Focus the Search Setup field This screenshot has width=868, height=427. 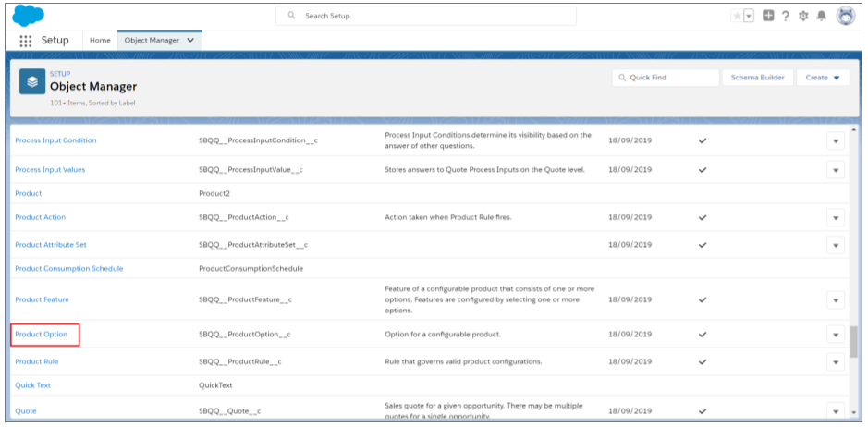coord(426,16)
